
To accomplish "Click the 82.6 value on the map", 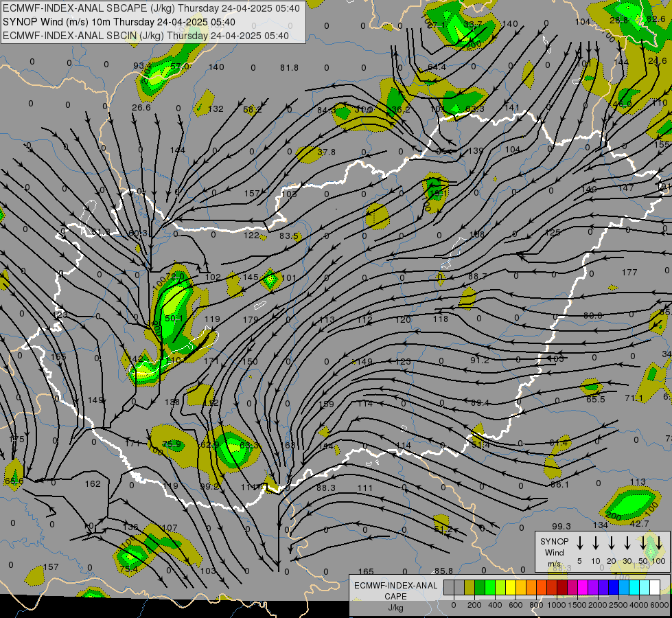I will [656, 19].
